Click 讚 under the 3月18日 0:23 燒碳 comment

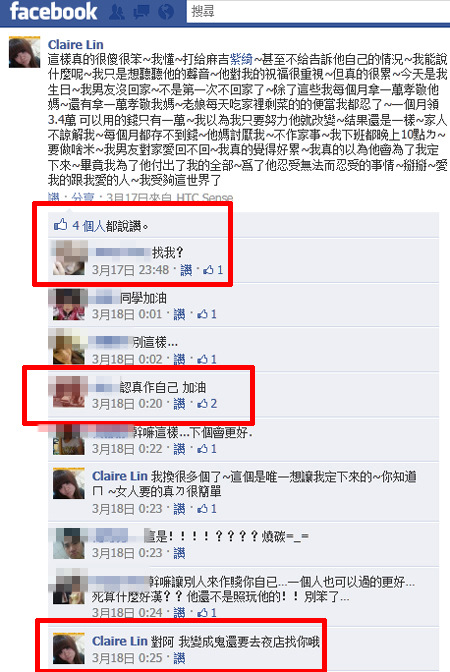179,553
